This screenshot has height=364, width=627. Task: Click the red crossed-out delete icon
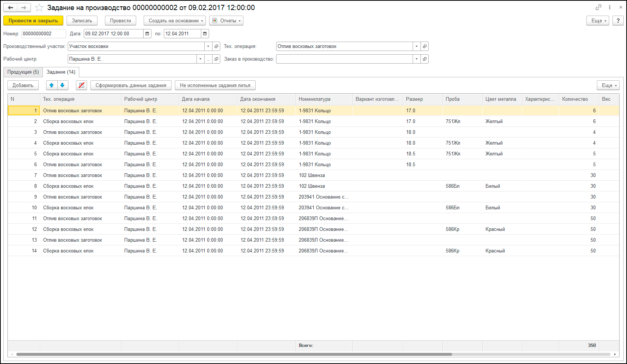pos(81,85)
